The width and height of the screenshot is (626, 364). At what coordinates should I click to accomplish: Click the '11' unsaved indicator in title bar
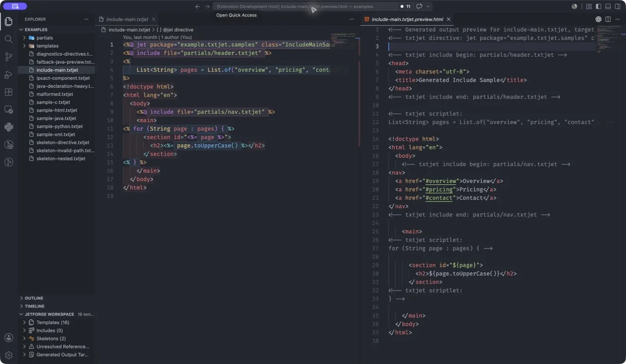click(405, 7)
